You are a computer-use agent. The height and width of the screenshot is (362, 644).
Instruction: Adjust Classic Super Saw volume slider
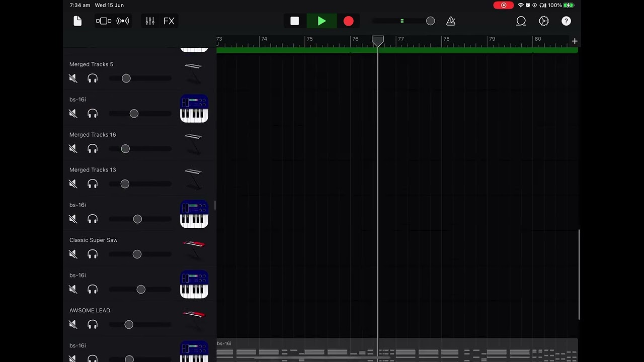(x=137, y=254)
